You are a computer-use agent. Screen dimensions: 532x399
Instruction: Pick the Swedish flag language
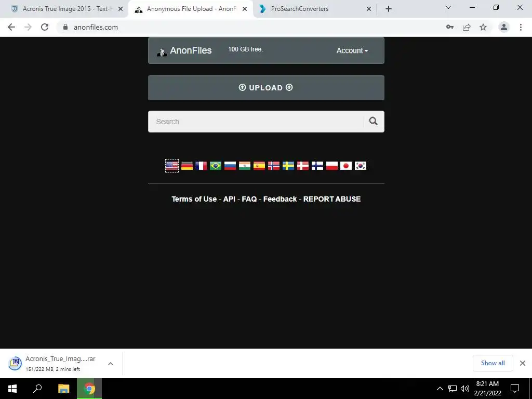click(x=288, y=166)
